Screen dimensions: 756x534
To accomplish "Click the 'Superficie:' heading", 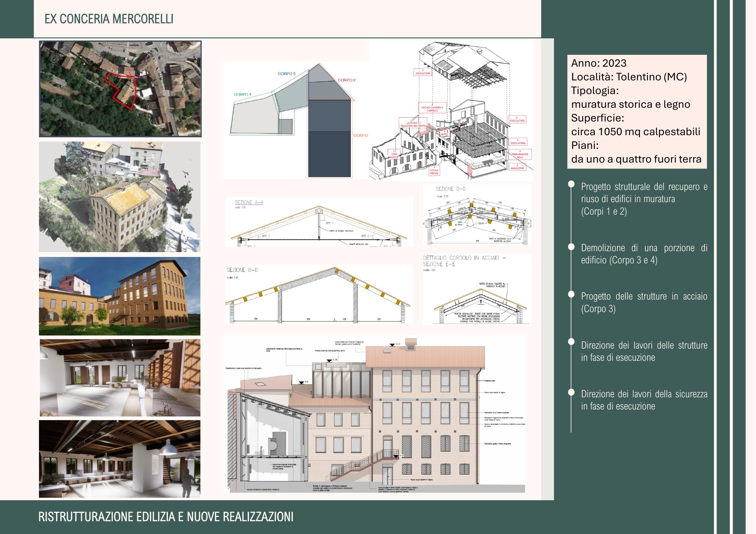I will pos(597,118).
